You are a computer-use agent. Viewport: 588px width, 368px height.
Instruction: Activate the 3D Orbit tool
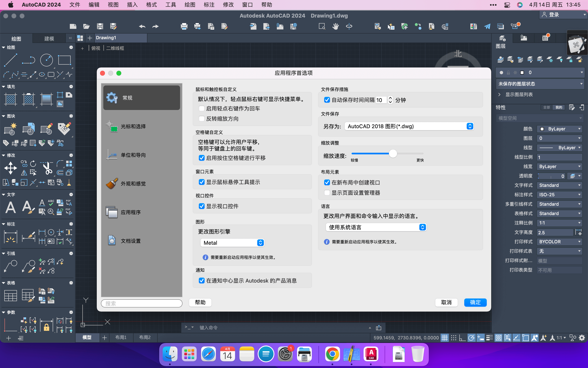coord(349,26)
